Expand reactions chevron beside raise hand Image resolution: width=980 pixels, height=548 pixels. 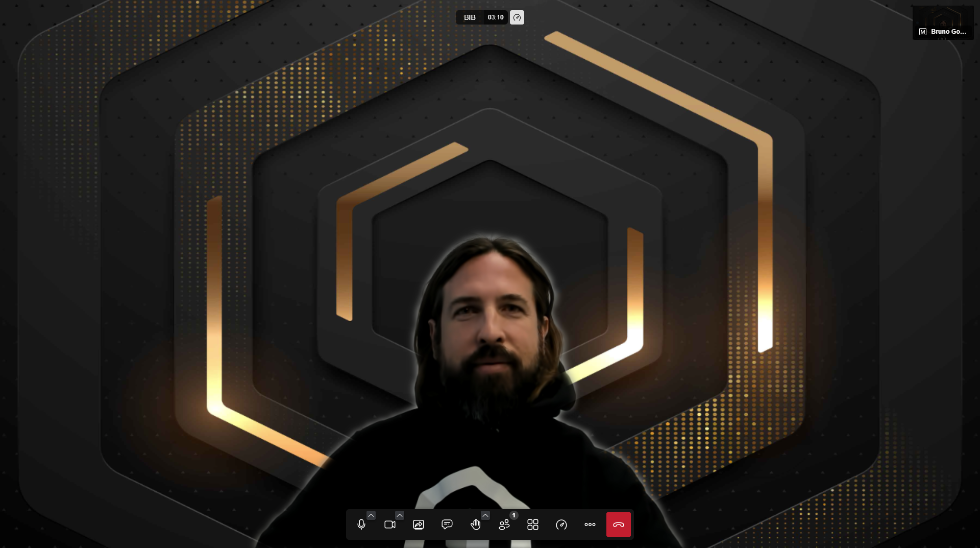(x=485, y=515)
